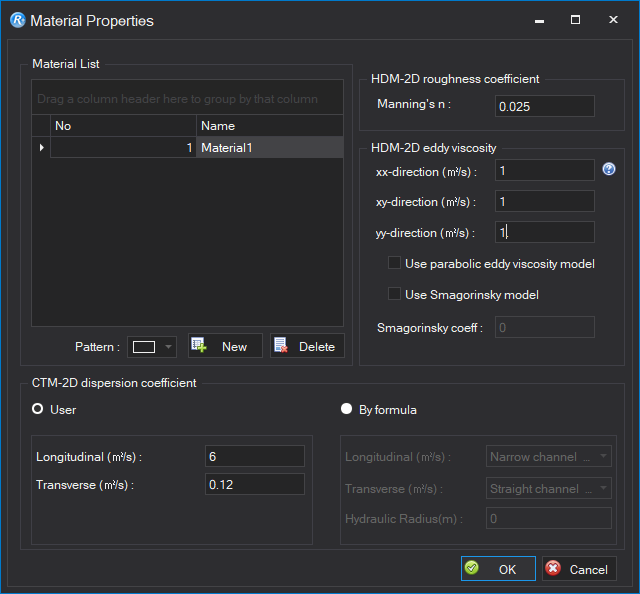The height and width of the screenshot is (594, 640).
Task: Check the Use Smagorinsky model option
Action: [x=394, y=295]
